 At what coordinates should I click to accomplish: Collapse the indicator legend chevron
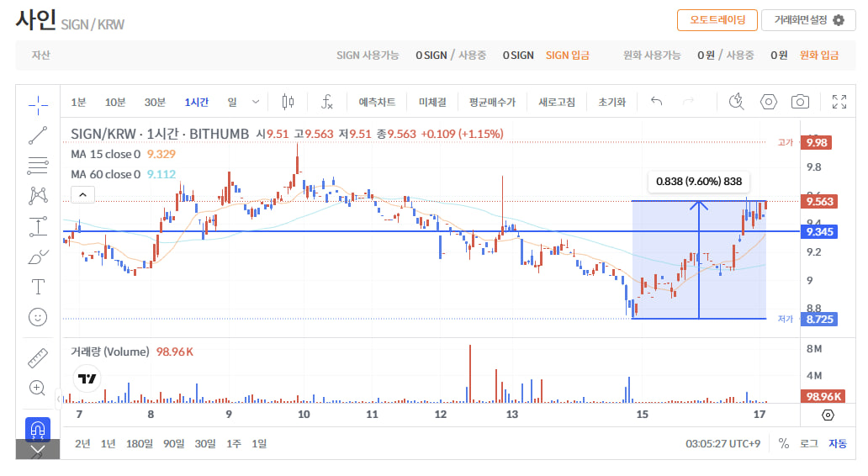[x=82, y=195]
